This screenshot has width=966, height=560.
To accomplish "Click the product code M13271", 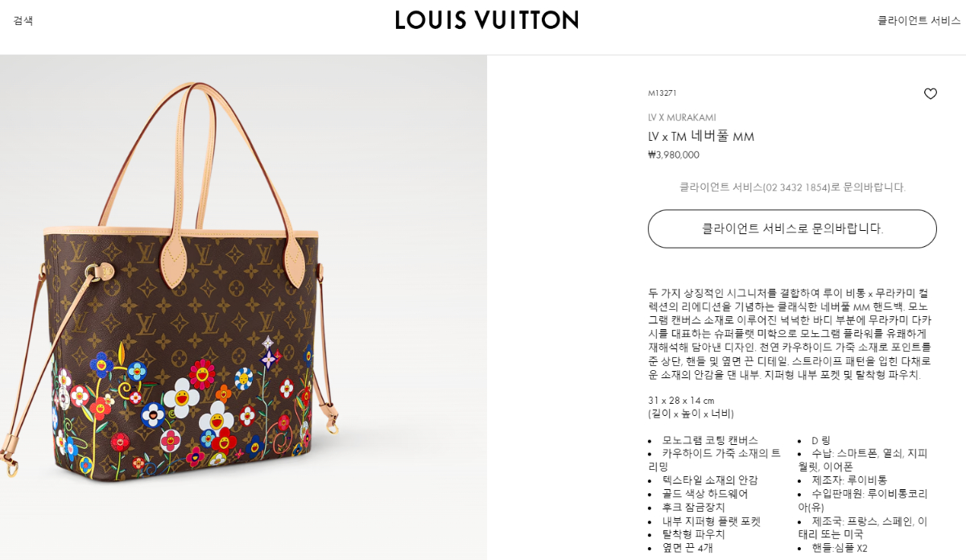I will click(663, 93).
